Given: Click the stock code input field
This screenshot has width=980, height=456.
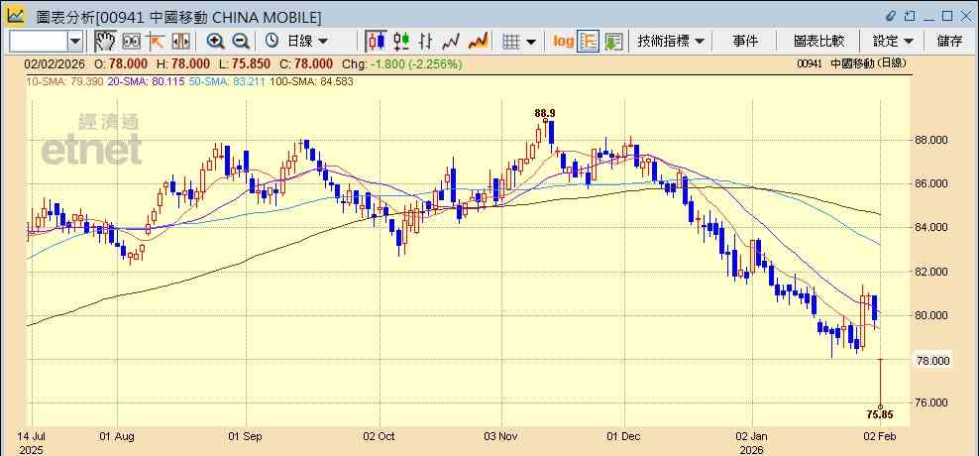Looking at the screenshot, I should pyautogui.click(x=38, y=42).
